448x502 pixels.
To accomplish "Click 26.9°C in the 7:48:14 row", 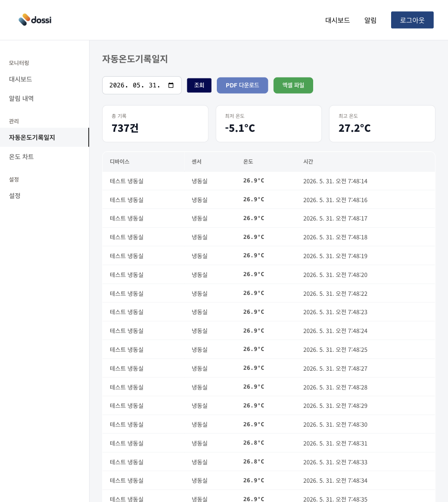I will pyautogui.click(x=254, y=181).
